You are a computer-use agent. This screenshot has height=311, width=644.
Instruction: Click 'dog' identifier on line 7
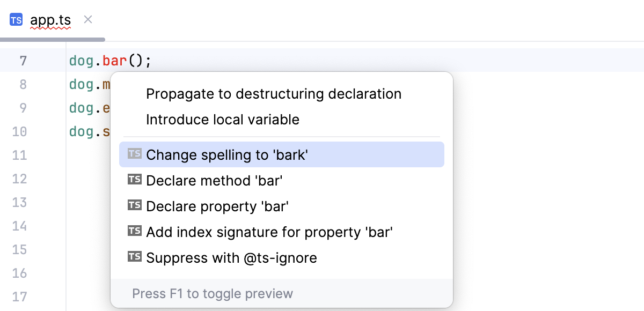(x=82, y=61)
